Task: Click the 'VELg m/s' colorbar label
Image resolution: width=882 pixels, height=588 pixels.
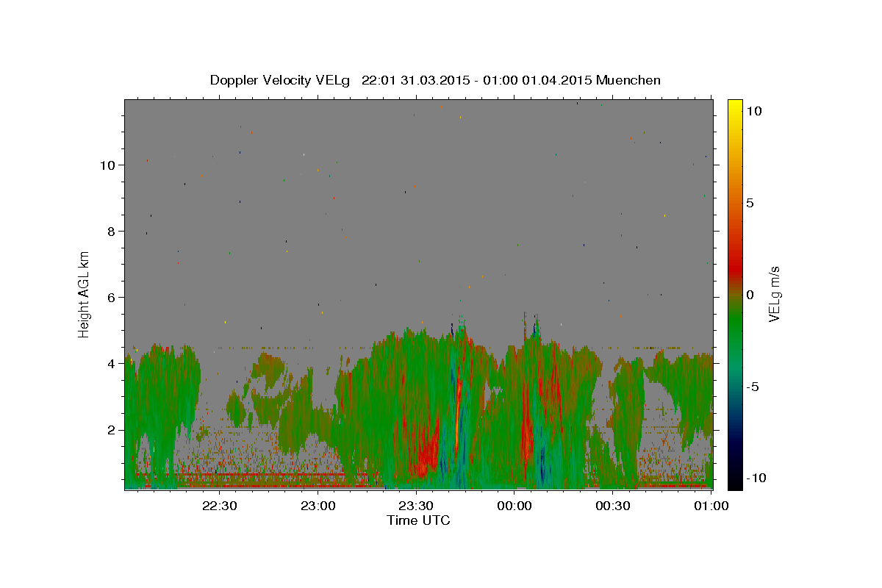Action: 774,295
